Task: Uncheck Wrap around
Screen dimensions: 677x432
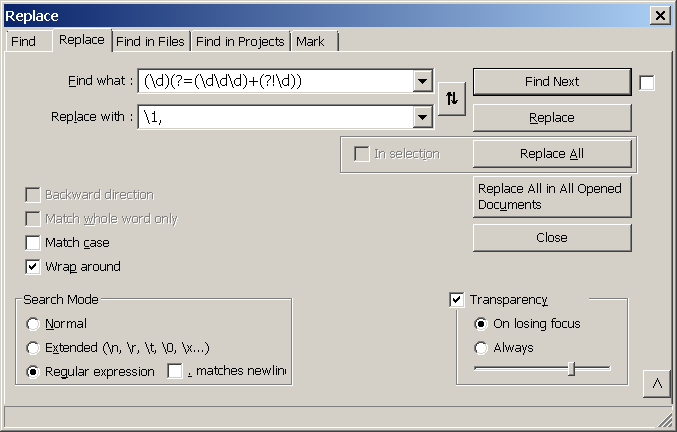Action: click(33, 267)
